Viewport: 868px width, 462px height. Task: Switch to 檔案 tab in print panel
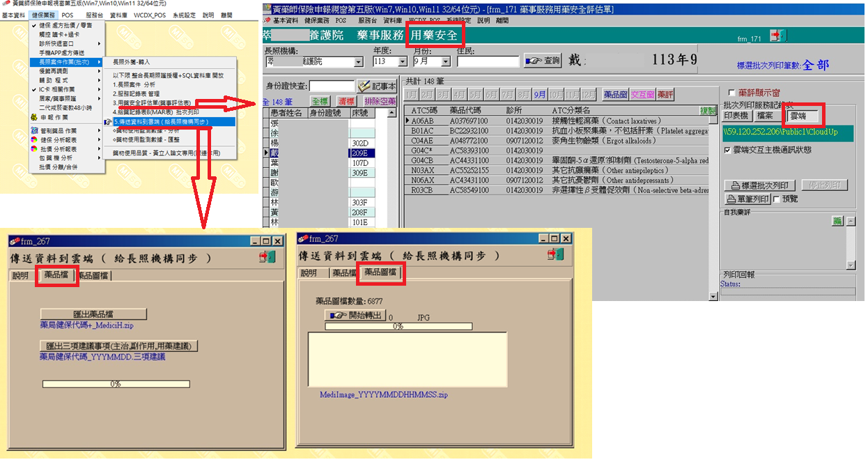coord(770,116)
